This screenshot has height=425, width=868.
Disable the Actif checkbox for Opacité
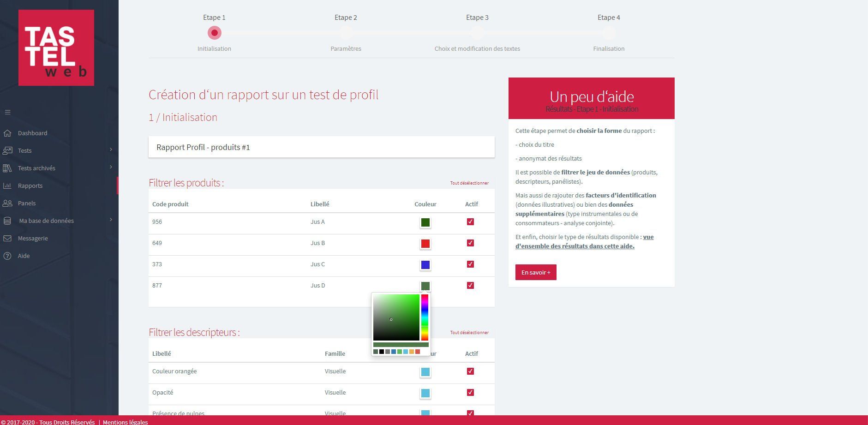[470, 392]
